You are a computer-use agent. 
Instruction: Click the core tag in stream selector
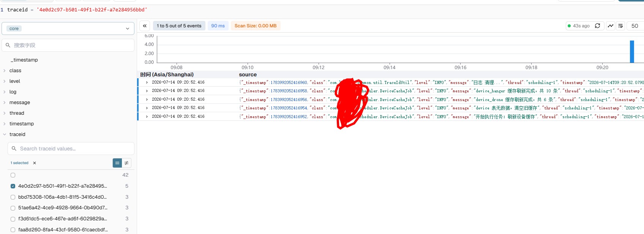[14, 28]
